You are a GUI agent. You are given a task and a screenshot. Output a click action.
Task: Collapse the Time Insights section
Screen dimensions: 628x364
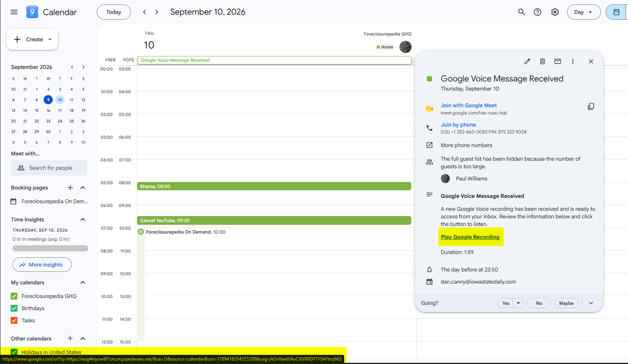[83, 220]
